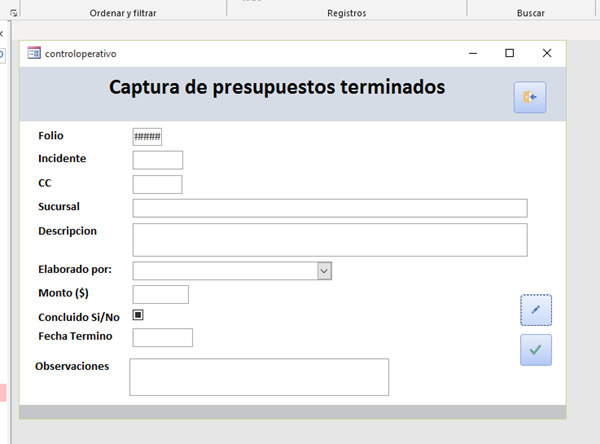Click the Fecha Termino date field
The width and height of the screenshot is (600, 444).
tap(162, 338)
